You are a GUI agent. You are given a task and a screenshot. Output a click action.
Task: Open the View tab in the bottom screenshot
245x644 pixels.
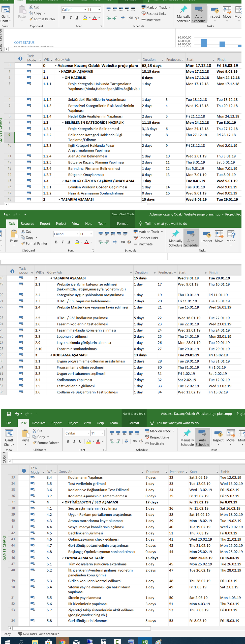87,423
